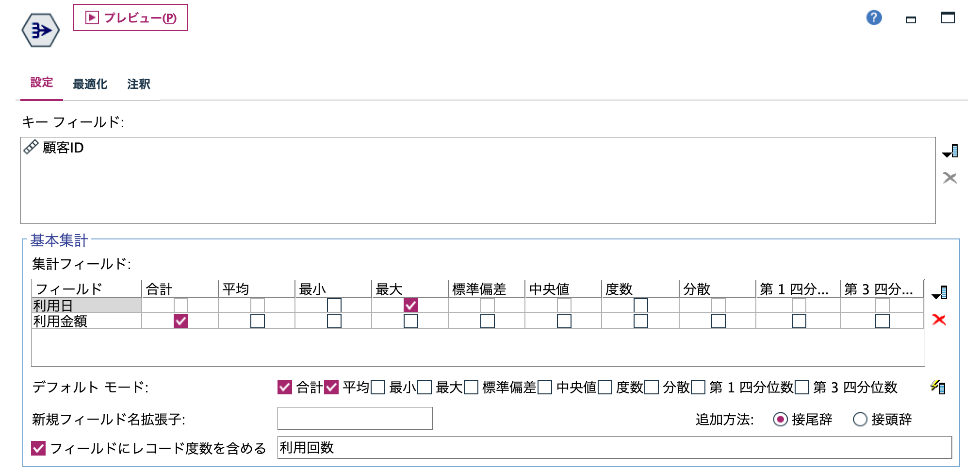Open the key field selector picker
Viewport: 980px width, 474px height.
(x=950, y=151)
